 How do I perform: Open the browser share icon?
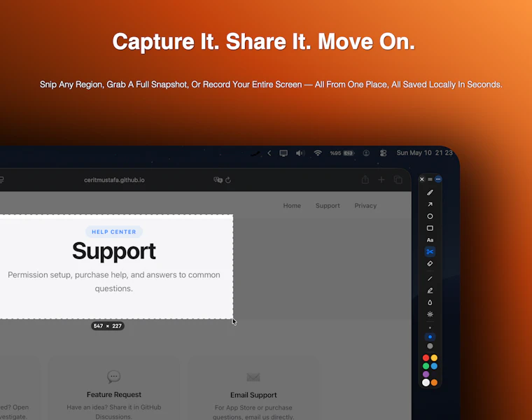tap(365, 179)
